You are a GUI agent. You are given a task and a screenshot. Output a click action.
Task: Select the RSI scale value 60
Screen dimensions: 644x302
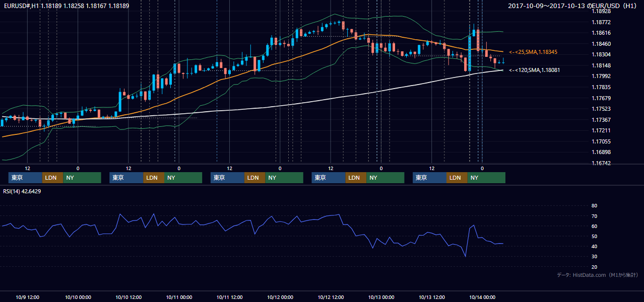coord(595,226)
